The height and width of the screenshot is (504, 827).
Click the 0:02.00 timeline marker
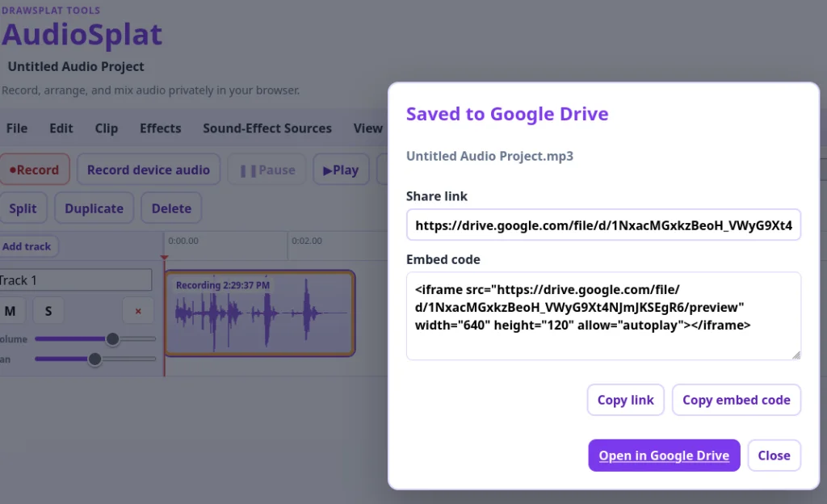coord(307,241)
